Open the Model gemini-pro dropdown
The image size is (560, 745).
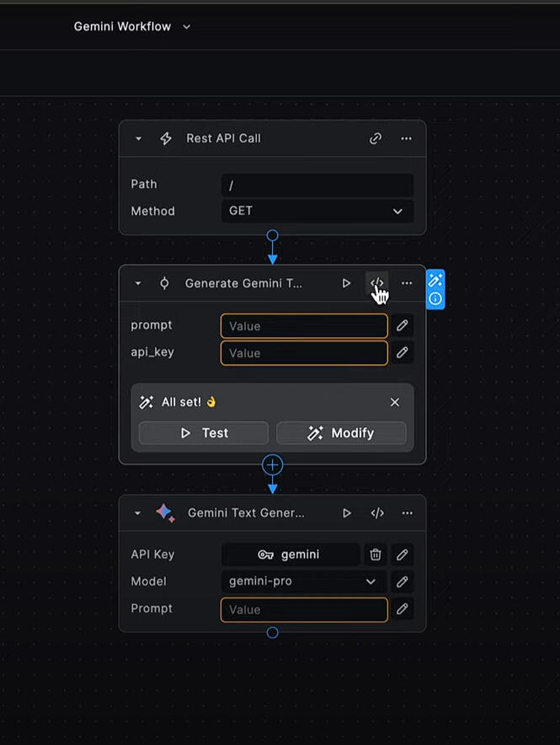[x=304, y=582]
